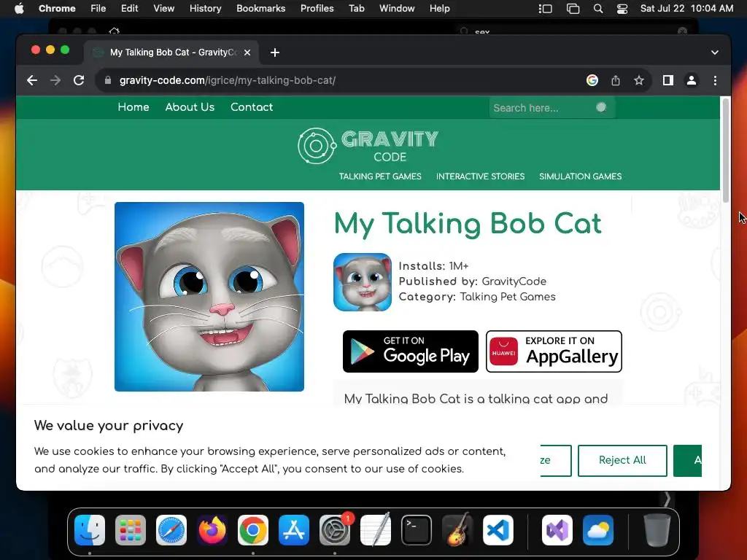Image resolution: width=747 pixels, height=560 pixels.
Task: Click the small Bob Cat app icon
Action: click(363, 282)
